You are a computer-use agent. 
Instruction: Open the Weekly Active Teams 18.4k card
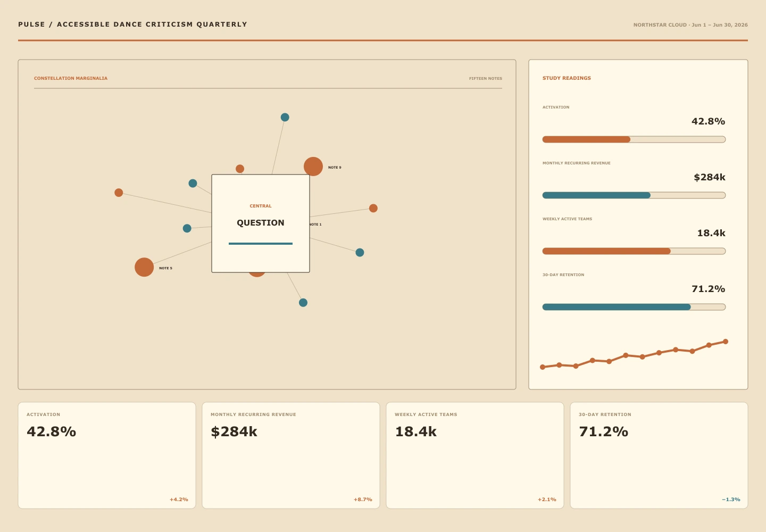[x=475, y=455]
